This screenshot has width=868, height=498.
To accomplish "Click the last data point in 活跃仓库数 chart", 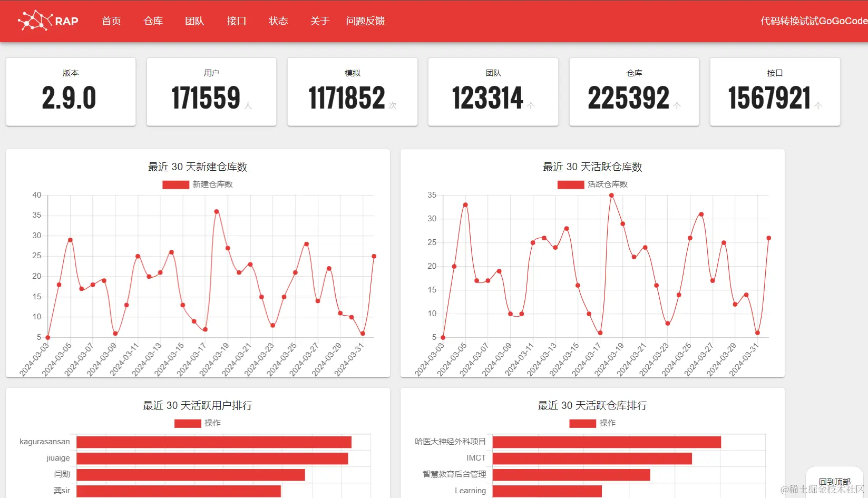I will (769, 238).
